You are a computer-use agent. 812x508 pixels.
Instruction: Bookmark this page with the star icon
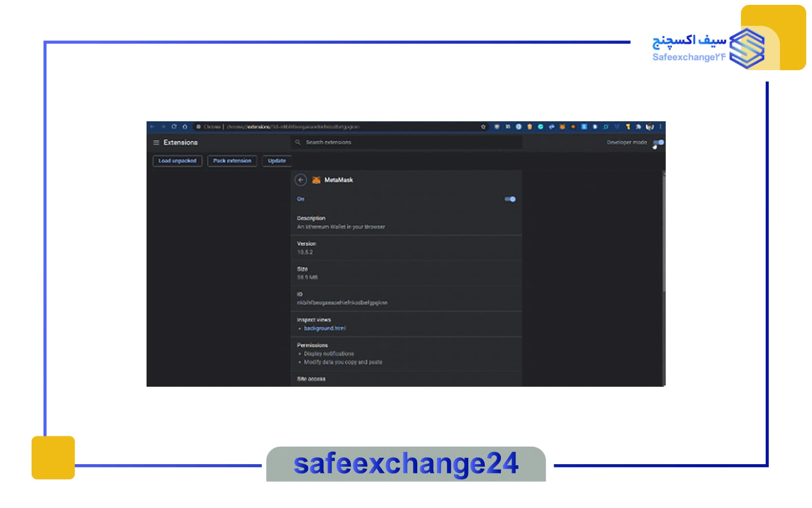coord(483,127)
